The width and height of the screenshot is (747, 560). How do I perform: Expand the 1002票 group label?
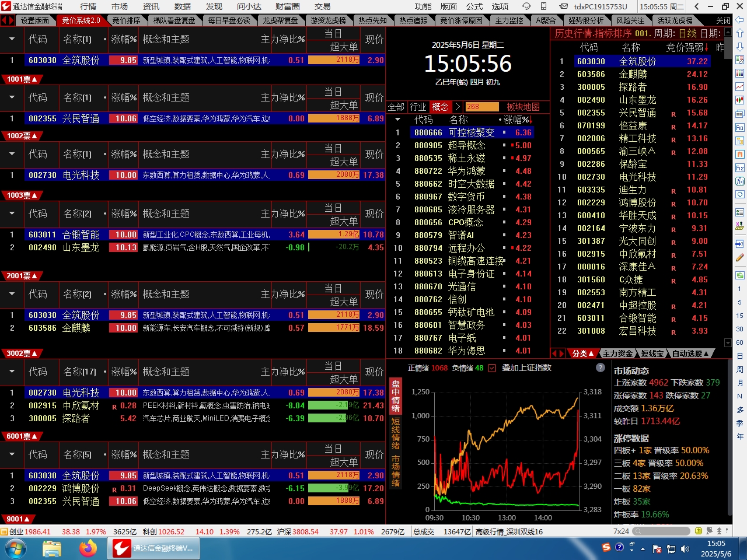(x=22, y=136)
